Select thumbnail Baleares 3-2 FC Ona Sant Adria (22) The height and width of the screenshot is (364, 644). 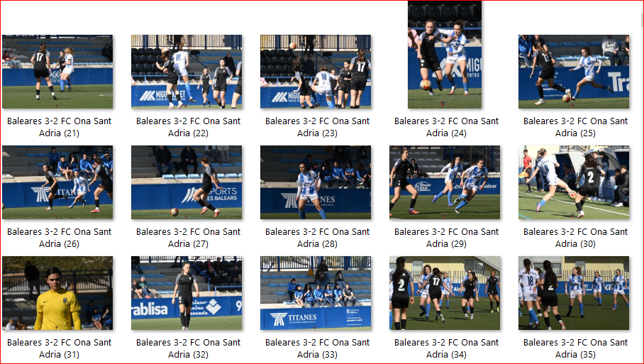[187, 72]
